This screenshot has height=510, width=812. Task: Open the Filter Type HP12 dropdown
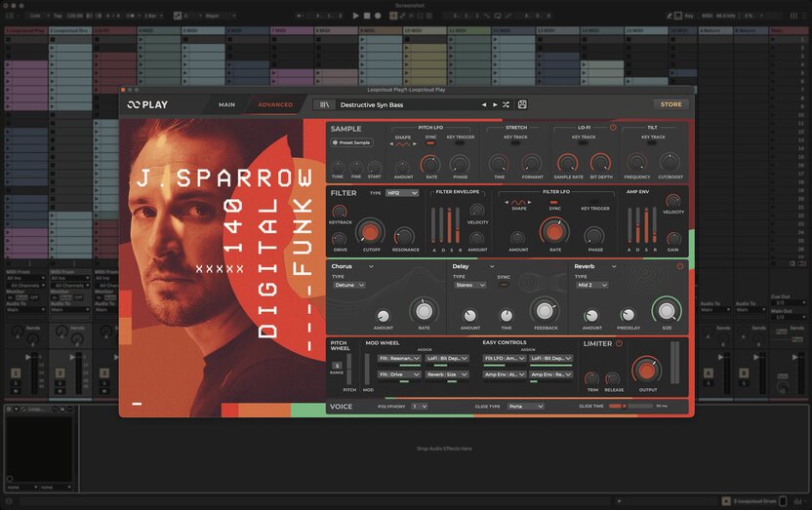[x=402, y=193]
